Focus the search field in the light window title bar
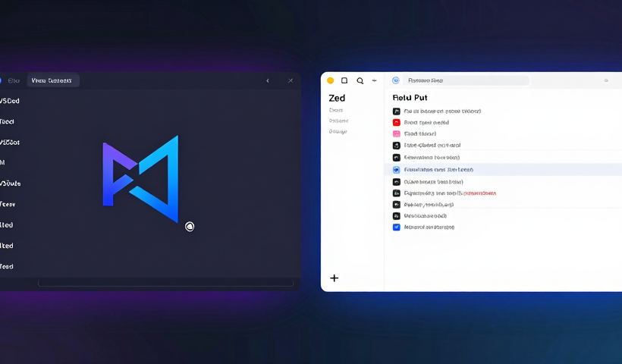 pos(466,80)
